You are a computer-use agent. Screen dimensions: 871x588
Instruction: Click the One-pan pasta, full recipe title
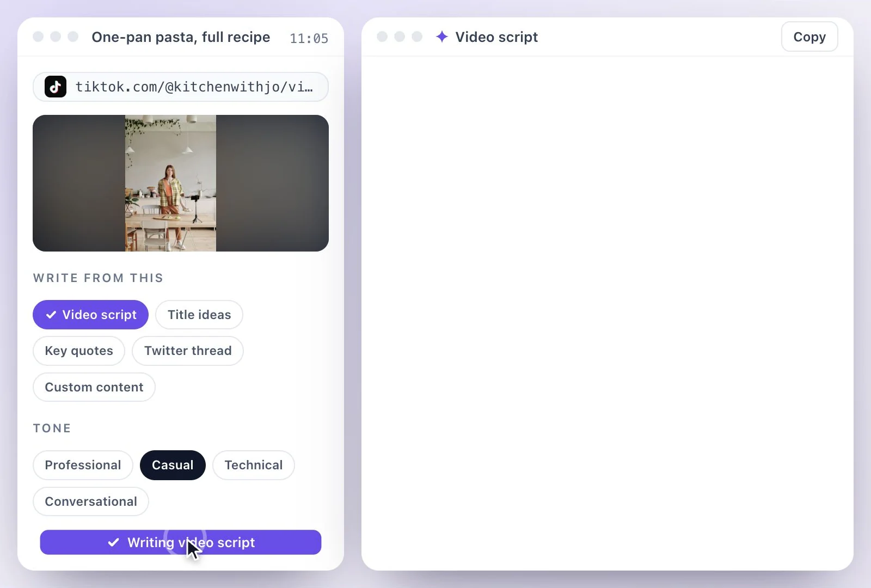coord(181,37)
